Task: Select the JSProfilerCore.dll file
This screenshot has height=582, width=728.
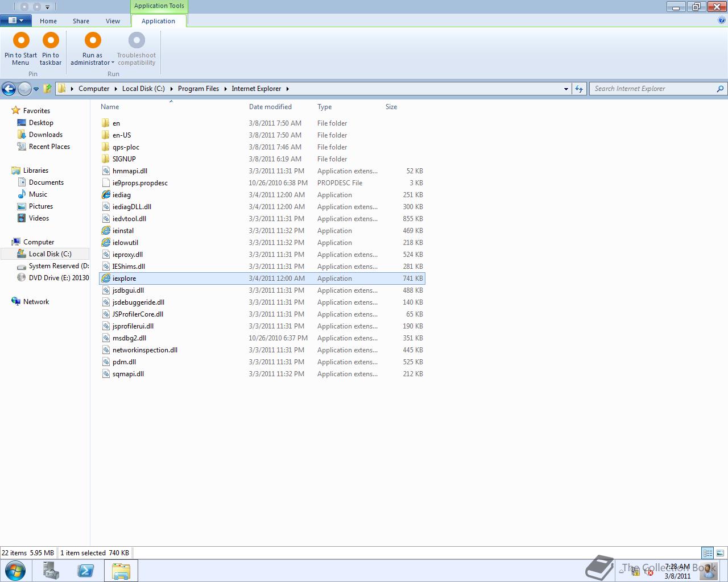Action: coord(138,314)
